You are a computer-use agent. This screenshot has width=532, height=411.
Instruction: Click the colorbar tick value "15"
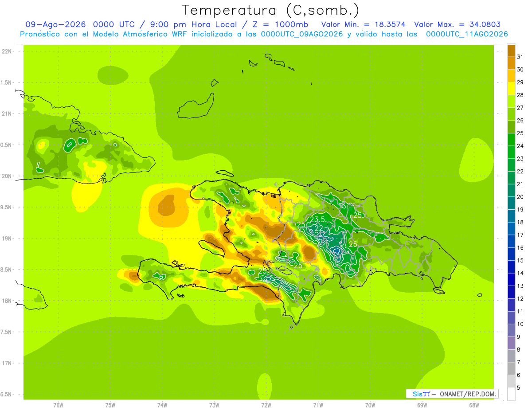click(521, 261)
